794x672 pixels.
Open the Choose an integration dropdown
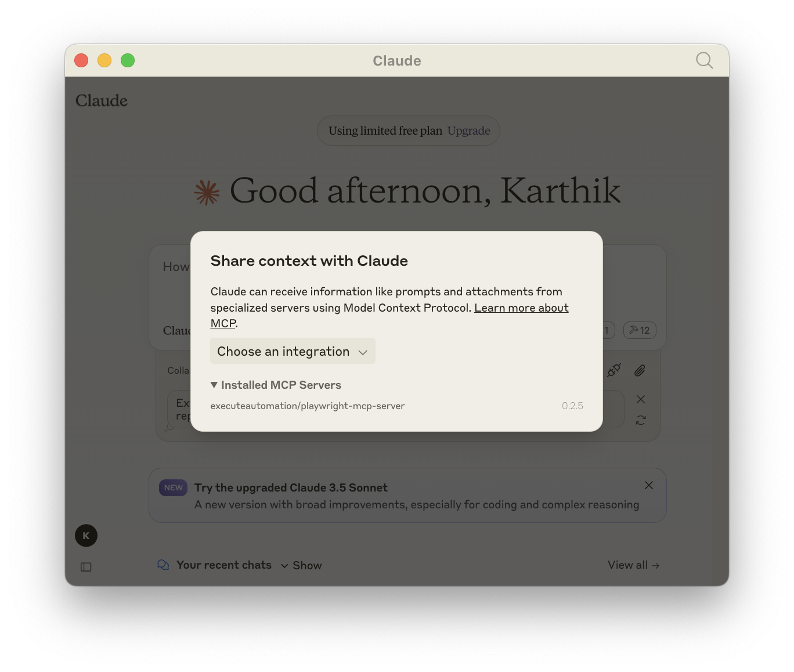pos(293,351)
